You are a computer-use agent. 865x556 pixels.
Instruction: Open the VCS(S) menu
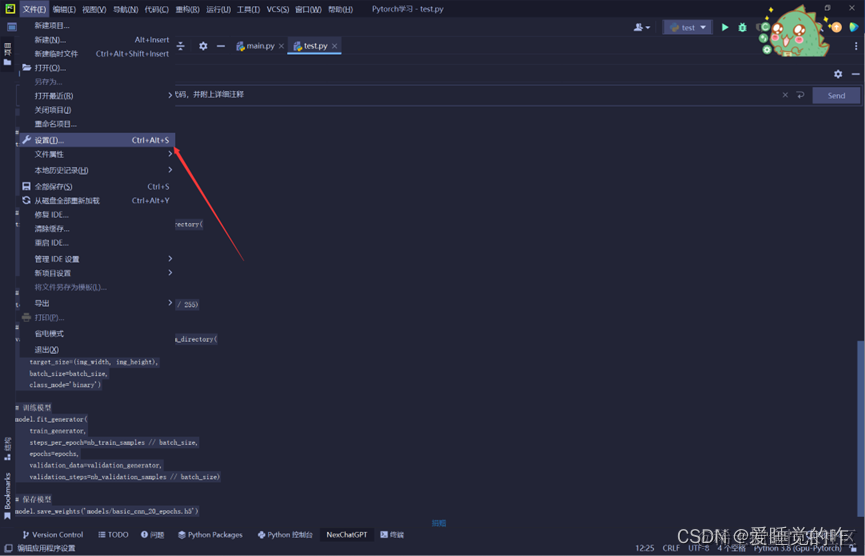277,9
